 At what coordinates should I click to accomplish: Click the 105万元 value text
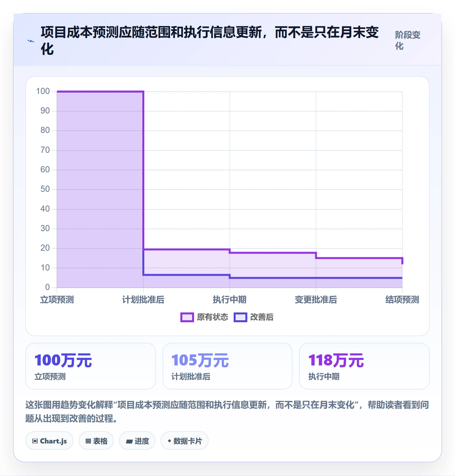coord(200,361)
